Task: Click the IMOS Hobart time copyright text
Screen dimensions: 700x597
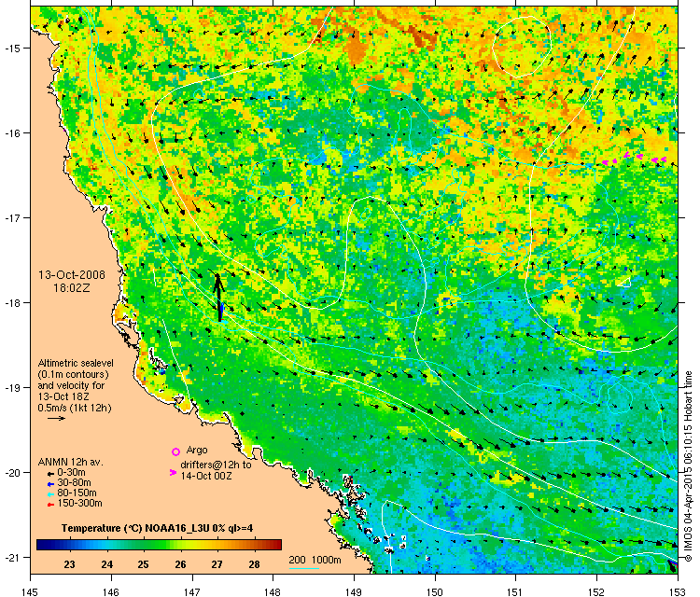Action: pyautogui.click(x=689, y=466)
